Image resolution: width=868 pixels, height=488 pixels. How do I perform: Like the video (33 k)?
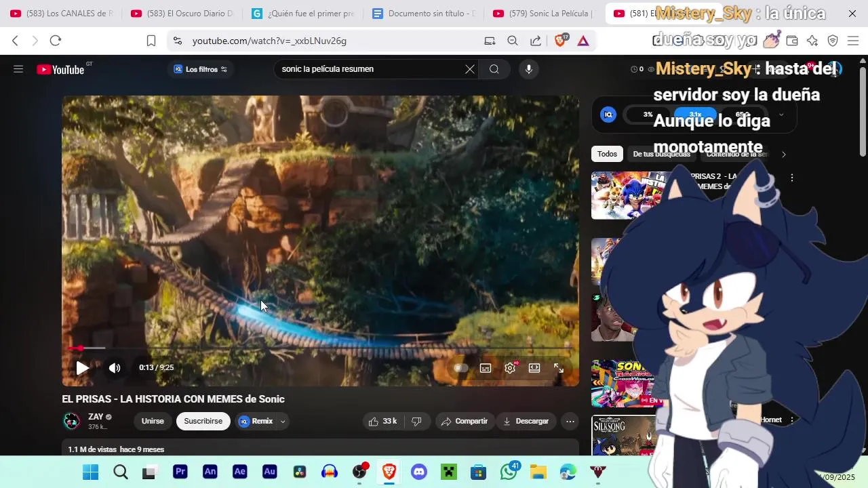[382, 422]
